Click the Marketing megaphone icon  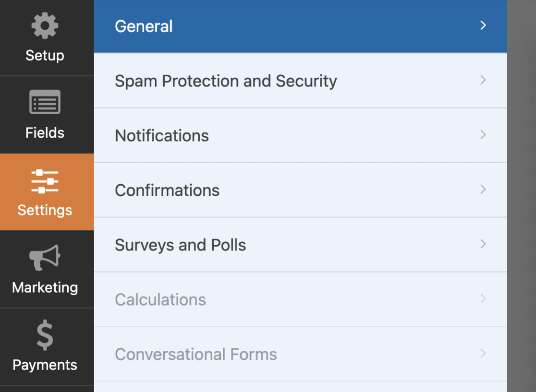(x=45, y=258)
